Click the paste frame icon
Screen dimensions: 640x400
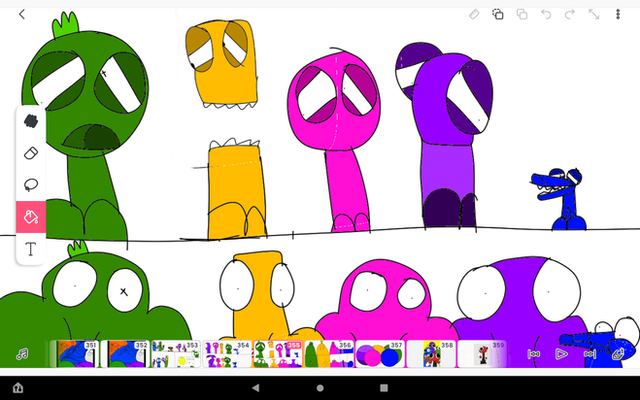pyautogui.click(x=522, y=15)
